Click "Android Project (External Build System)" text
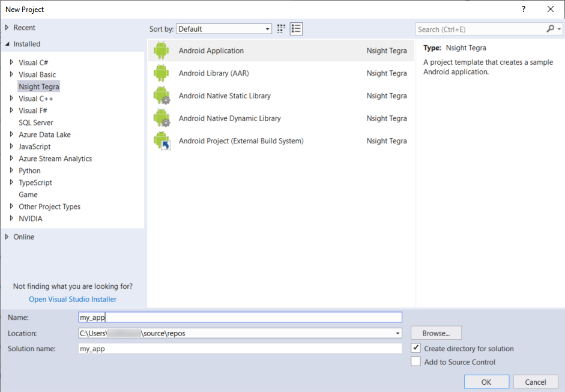The width and height of the screenshot is (565, 392). click(x=241, y=141)
